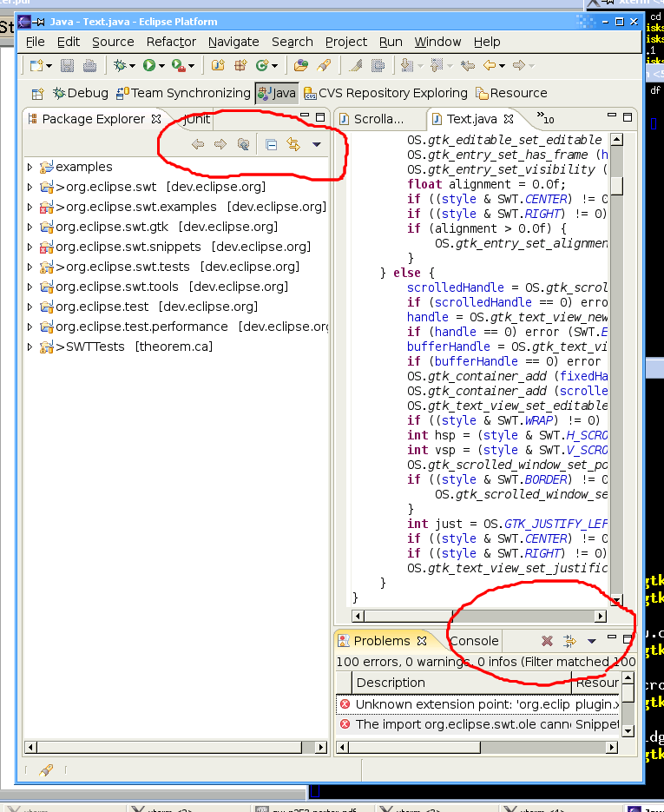
Task: Click the Description column header
Action: [391, 683]
